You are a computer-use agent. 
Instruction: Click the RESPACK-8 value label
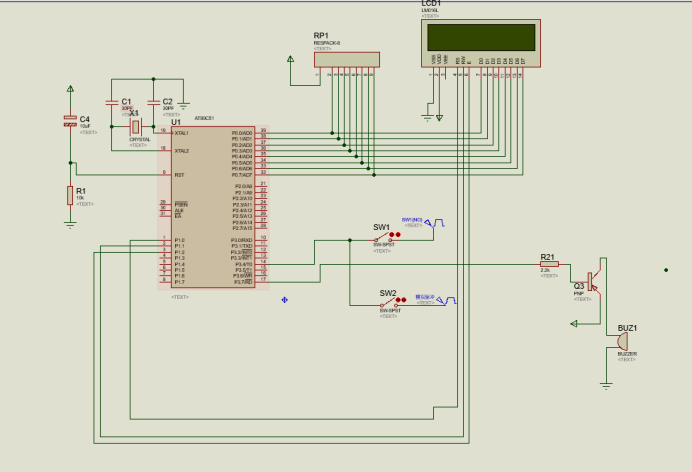tap(327, 43)
